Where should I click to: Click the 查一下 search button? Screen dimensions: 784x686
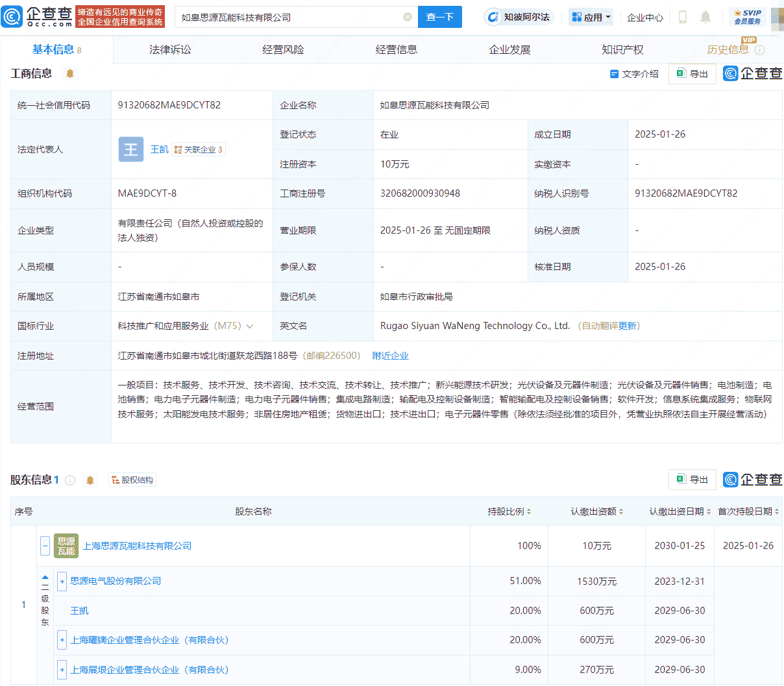(x=439, y=17)
